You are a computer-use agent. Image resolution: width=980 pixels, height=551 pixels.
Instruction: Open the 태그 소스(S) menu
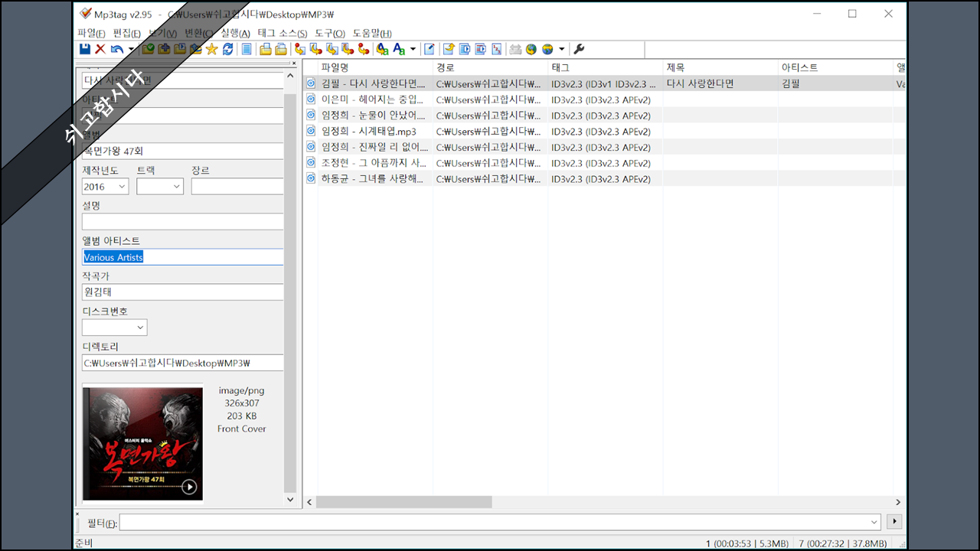pyautogui.click(x=283, y=33)
